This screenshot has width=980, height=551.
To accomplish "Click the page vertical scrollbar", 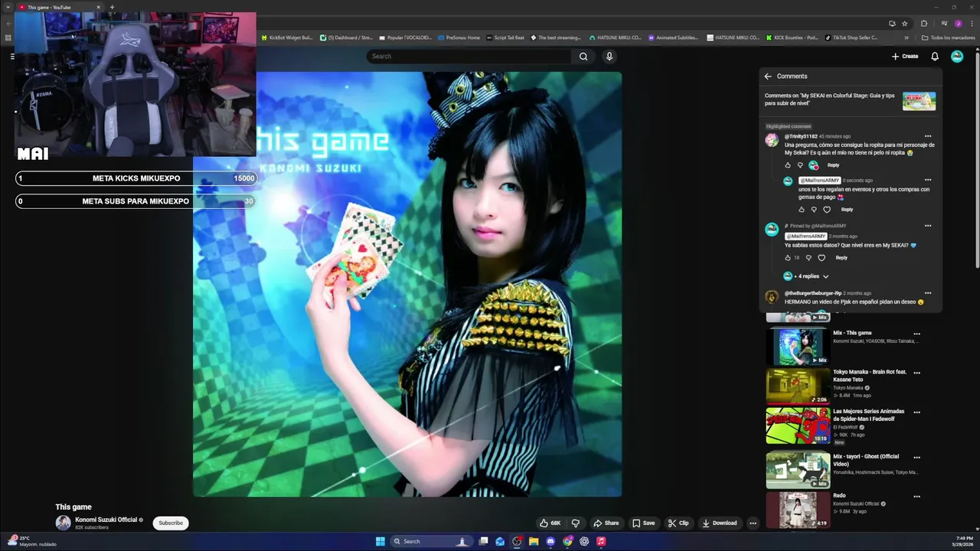I will tap(976, 161).
